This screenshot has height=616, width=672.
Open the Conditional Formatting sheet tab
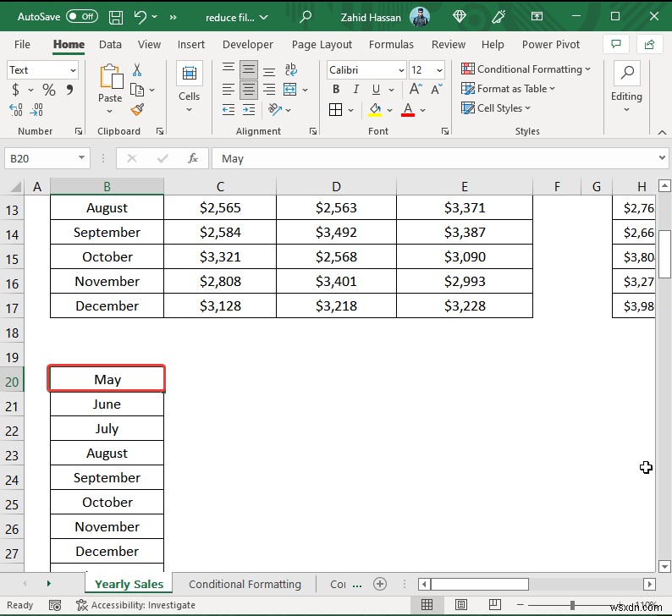245,584
